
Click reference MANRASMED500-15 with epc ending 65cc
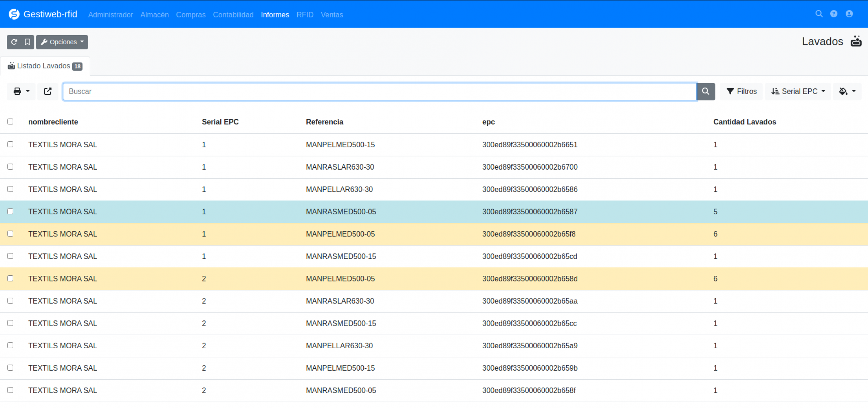tap(341, 323)
